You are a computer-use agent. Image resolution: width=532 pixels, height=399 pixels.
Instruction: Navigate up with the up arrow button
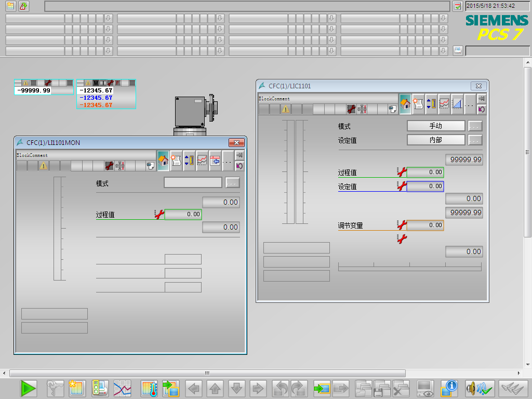[x=215, y=388]
